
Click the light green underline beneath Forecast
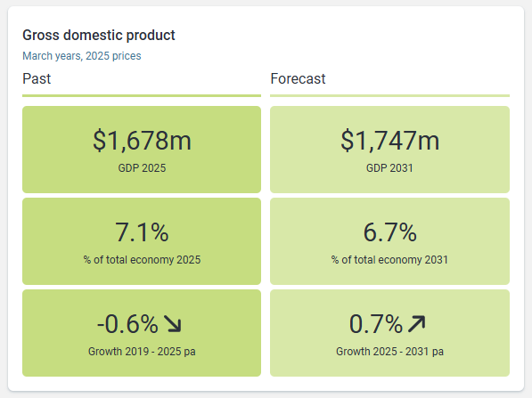(x=389, y=96)
